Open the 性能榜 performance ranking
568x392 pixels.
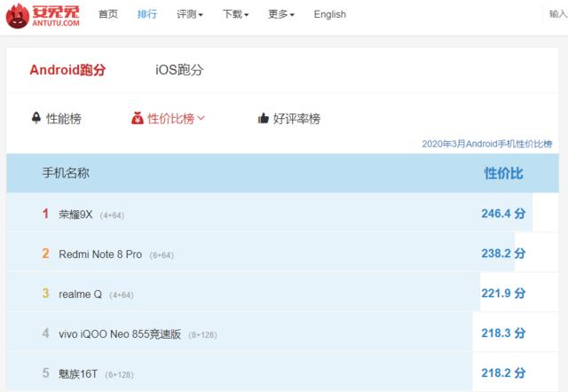(x=64, y=118)
